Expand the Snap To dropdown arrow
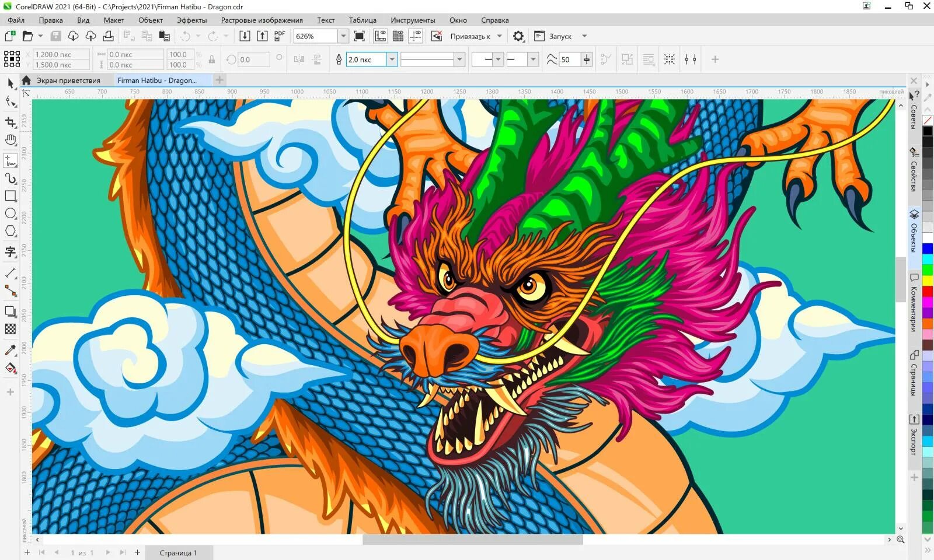 [499, 36]
